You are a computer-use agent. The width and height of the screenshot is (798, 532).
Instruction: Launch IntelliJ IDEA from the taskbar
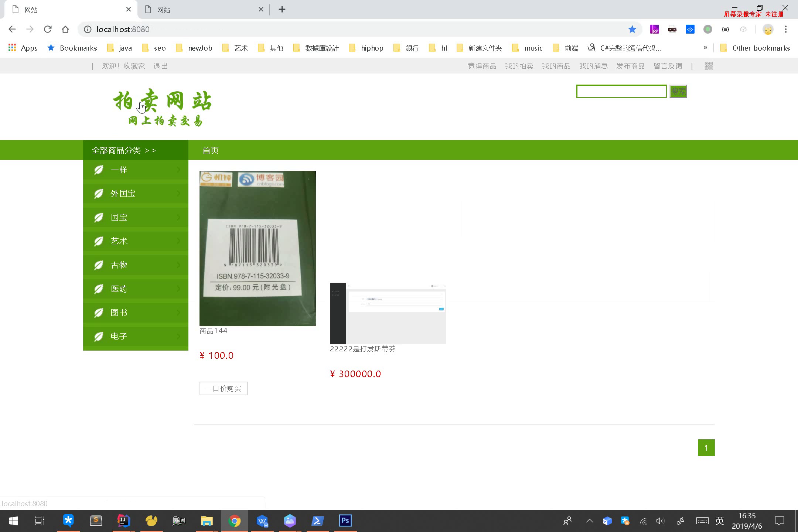(x=123, y=521)
